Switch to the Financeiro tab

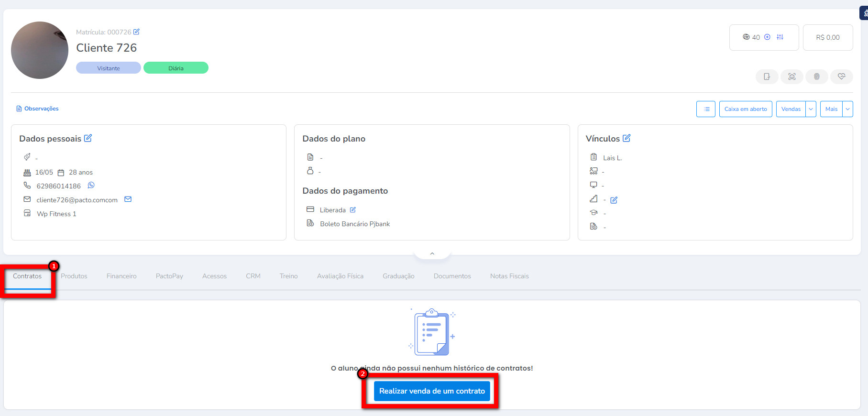121,276
